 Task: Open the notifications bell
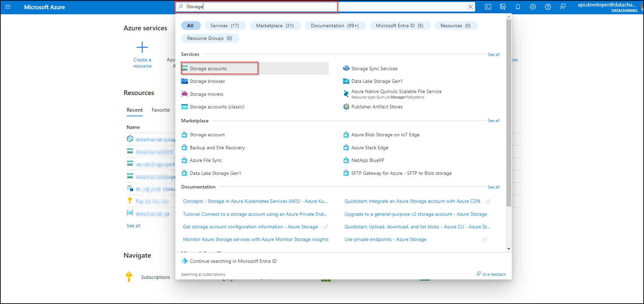[518, 7]
